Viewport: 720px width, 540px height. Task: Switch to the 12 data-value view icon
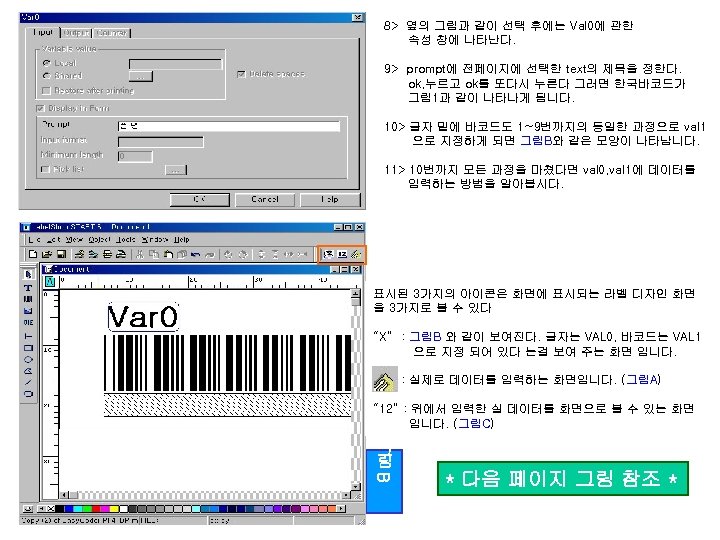point(342,254)
